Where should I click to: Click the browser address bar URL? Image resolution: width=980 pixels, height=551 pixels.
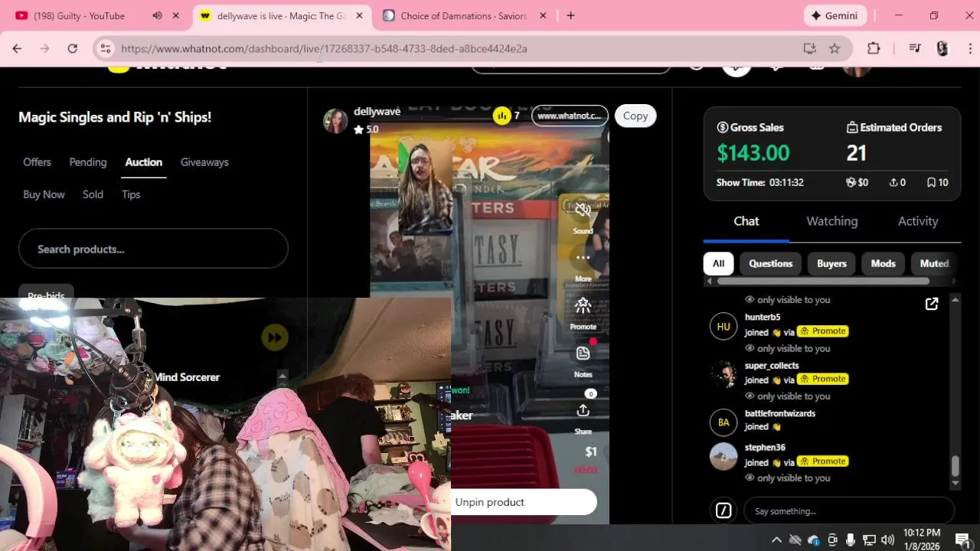click(x=324, y=48)
